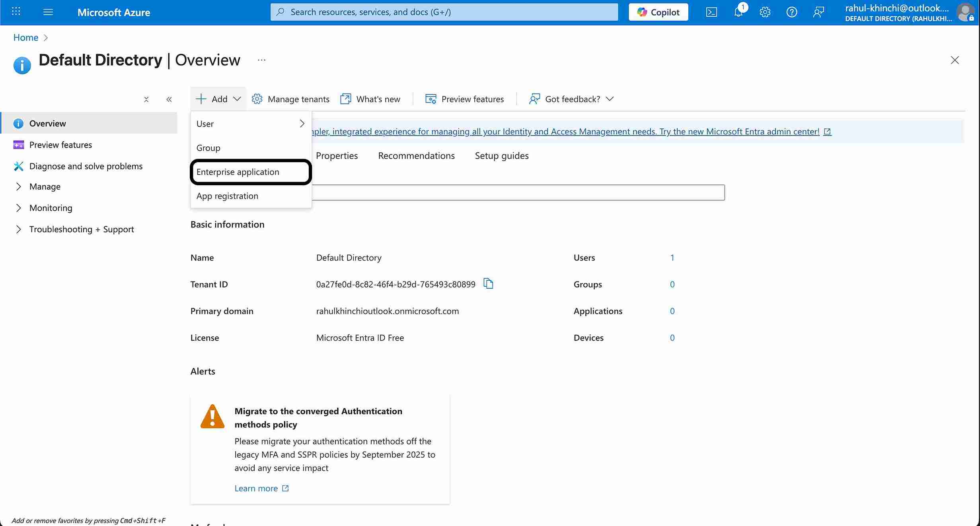
Task: Open the Learn more link in alert
Action: [257, 488]
